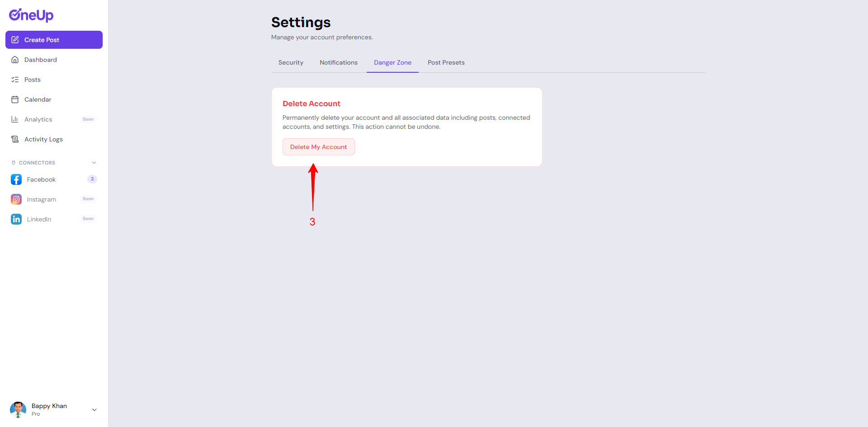Click the Create Post pencil icon
The width and height of the screenshot is (868, 427).
pyautogui.click(x=15, y=40)
